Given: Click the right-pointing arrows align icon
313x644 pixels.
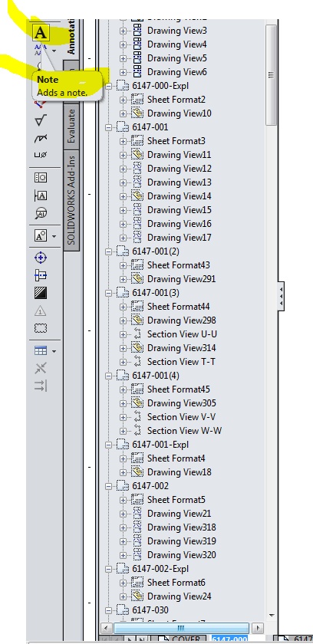Looking at the screenshot, I should (41, 386).
